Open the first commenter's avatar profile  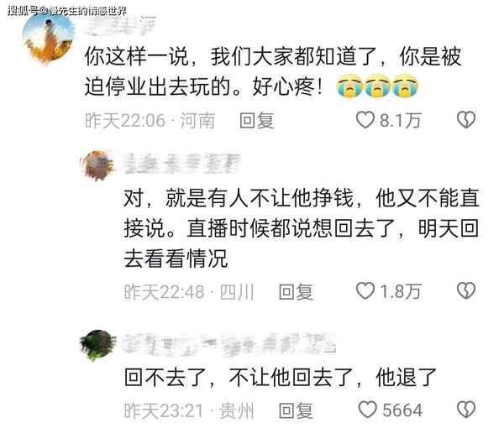[48, 38]
